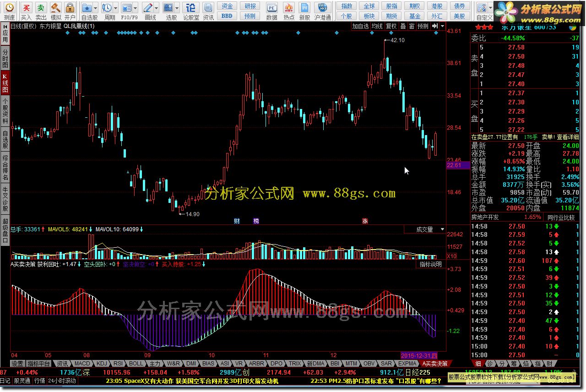Click the 周期 period clock icon

click(107, 8)
